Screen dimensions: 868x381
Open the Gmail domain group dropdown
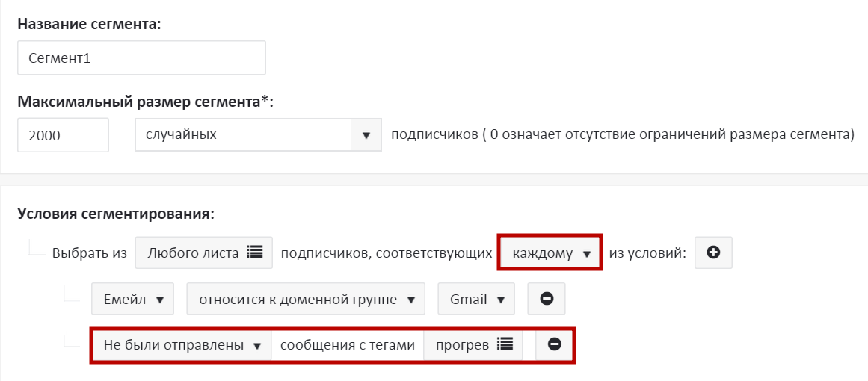point(476,299)
